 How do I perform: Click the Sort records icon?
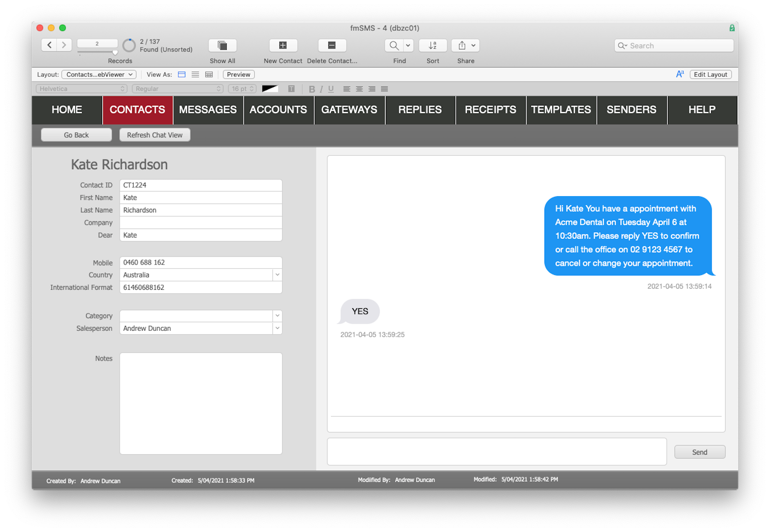pyautogui.click(x=433, y=46)
